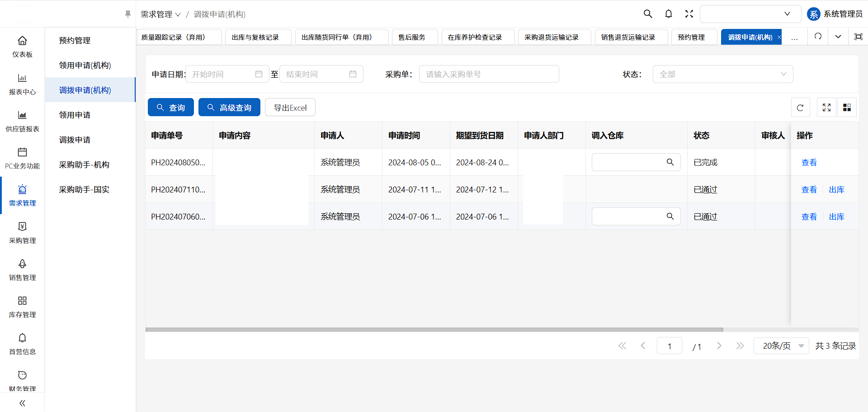
Task: Open 仪表板 from the left sidebar
Action: coord(22,47)
